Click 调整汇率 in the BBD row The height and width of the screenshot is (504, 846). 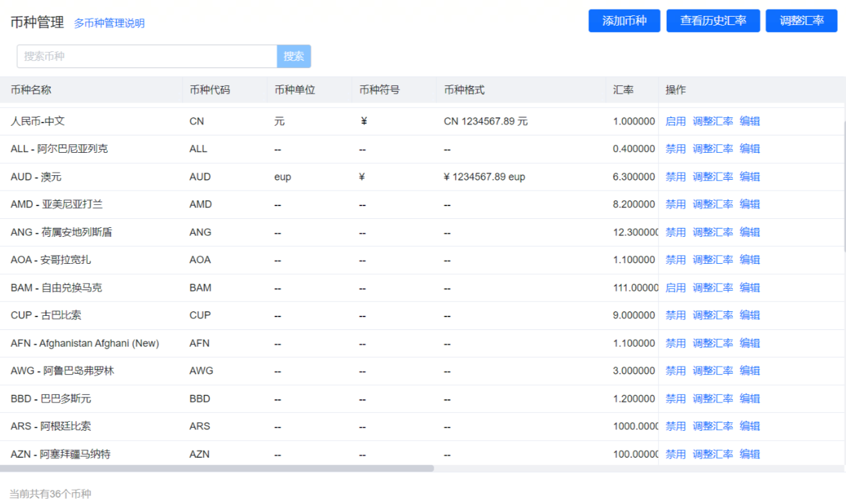click(713, 398)
